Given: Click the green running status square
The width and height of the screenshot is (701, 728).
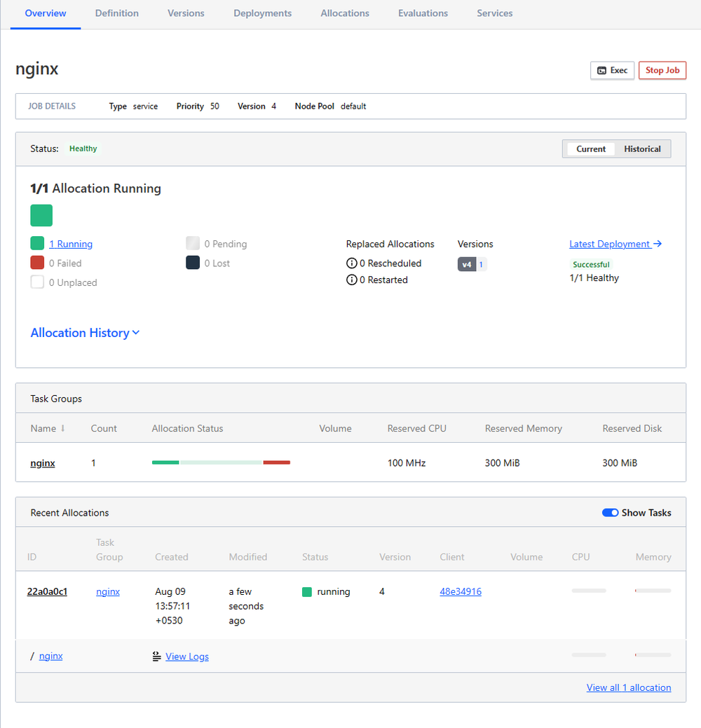Looking at the screenshot, I should tap(306, 592).
